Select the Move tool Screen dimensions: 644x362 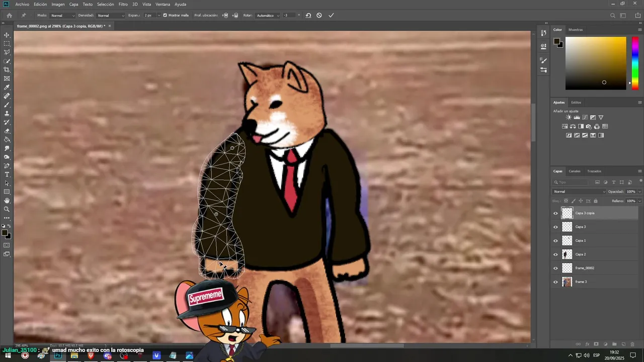(x=7, y=35)
